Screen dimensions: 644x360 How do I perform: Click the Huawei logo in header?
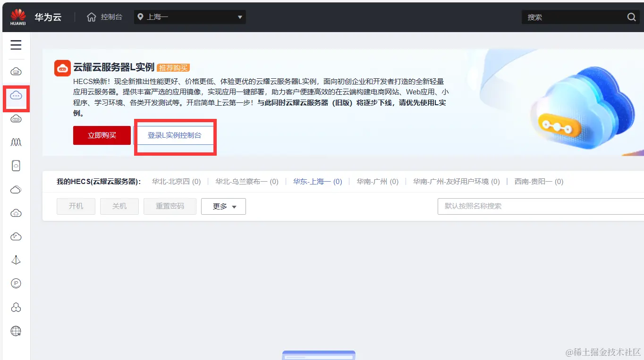18,17
